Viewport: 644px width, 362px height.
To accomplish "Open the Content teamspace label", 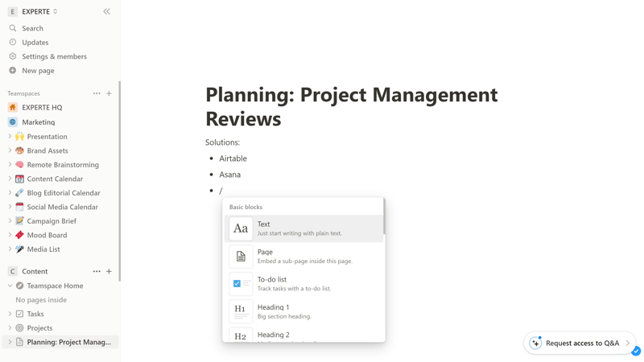I will point(35,271).
